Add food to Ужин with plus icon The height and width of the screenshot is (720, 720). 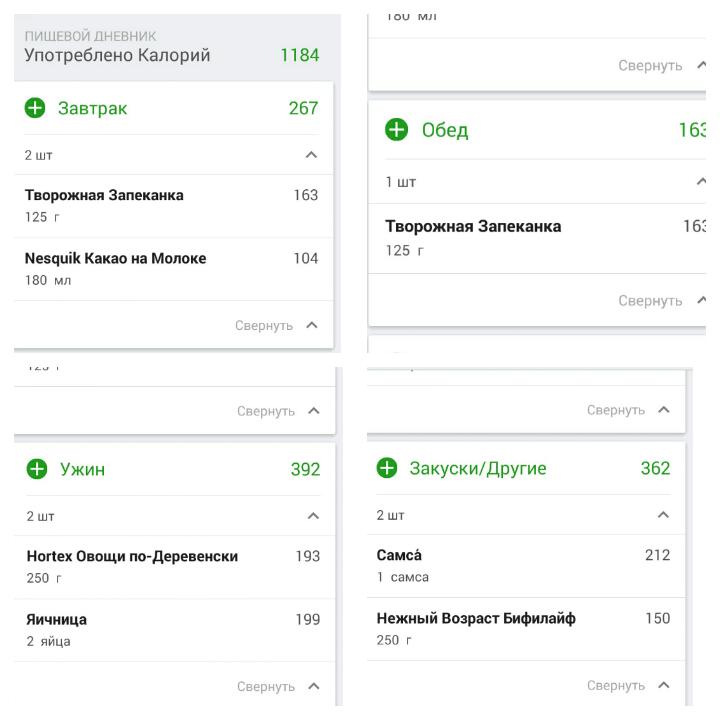pos(37,469)
